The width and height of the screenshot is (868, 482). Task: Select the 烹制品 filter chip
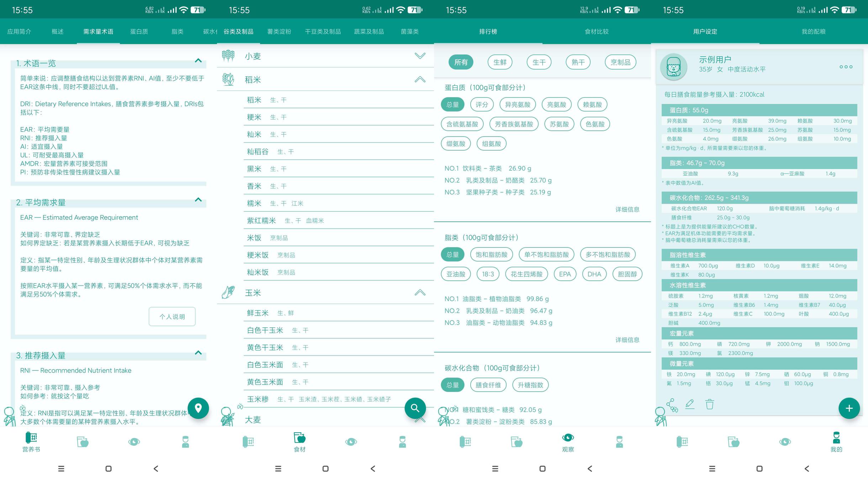(x=620, y=62)
